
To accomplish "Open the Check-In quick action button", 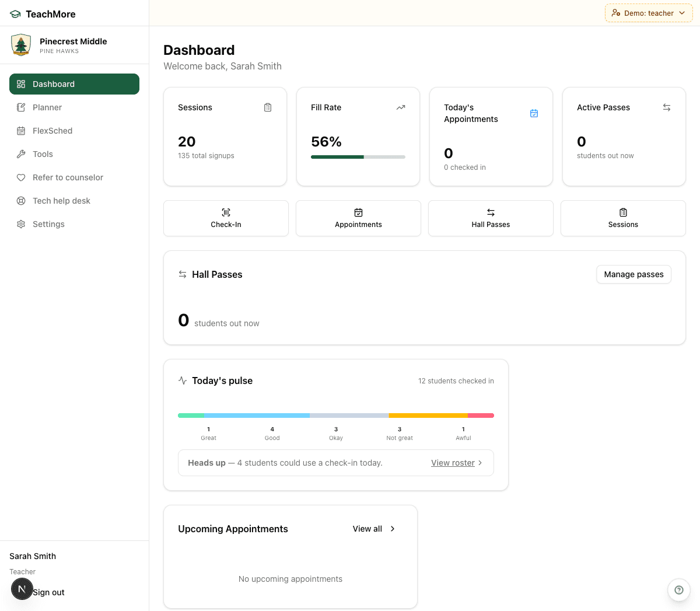I will pyautogui.click(x=226, y=218).
